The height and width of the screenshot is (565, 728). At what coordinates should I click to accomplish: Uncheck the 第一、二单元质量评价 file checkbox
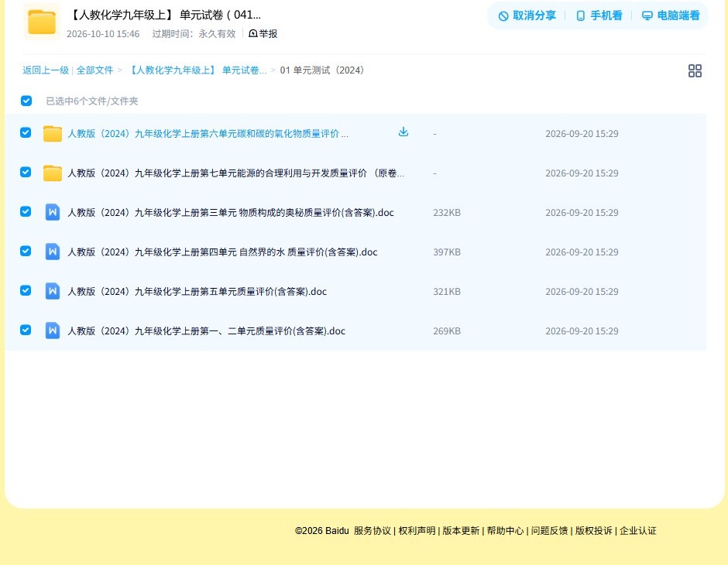26,330
